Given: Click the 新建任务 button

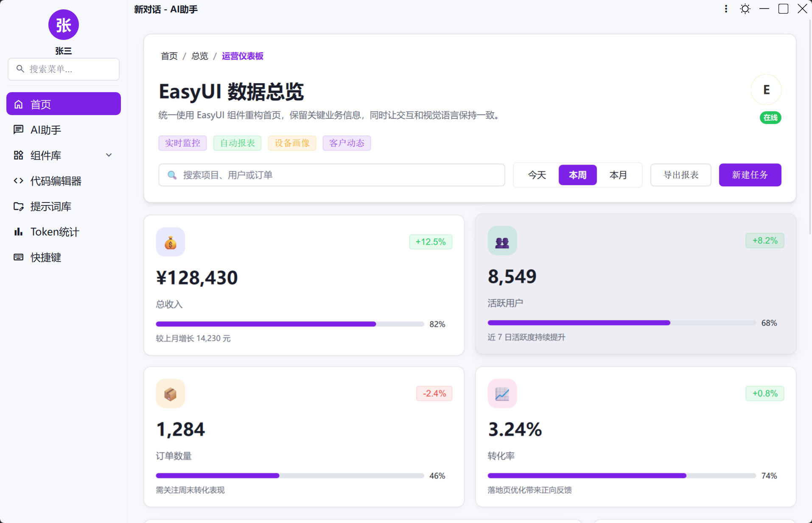Looking at the screenshot, I should coord(750,175).
